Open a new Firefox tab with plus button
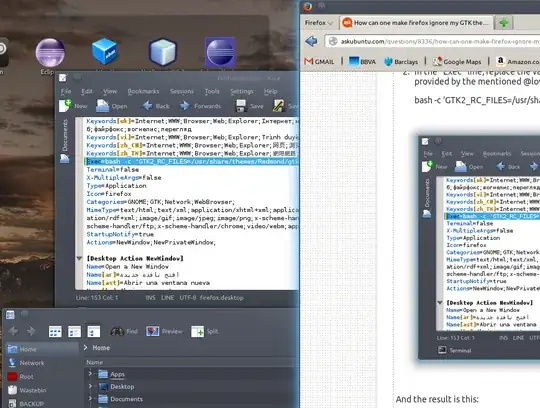Viewport: 540px width, 408px height. tap(503, 23)
